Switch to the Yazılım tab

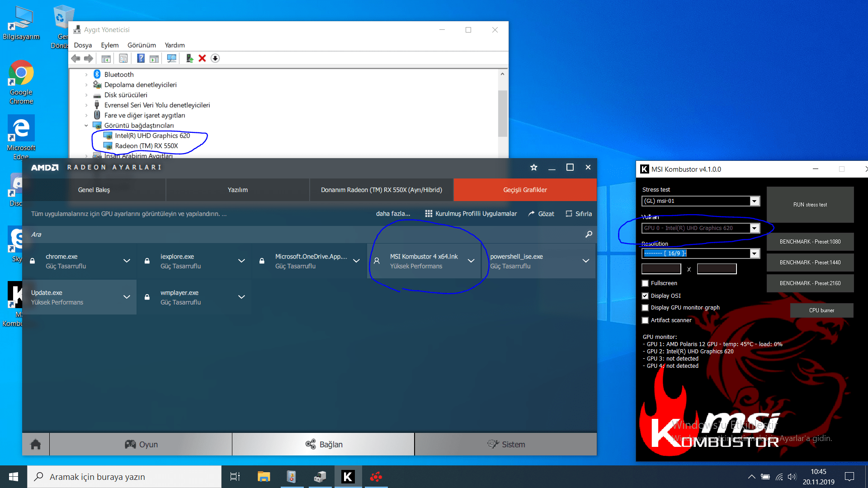(x=237, y=190)
